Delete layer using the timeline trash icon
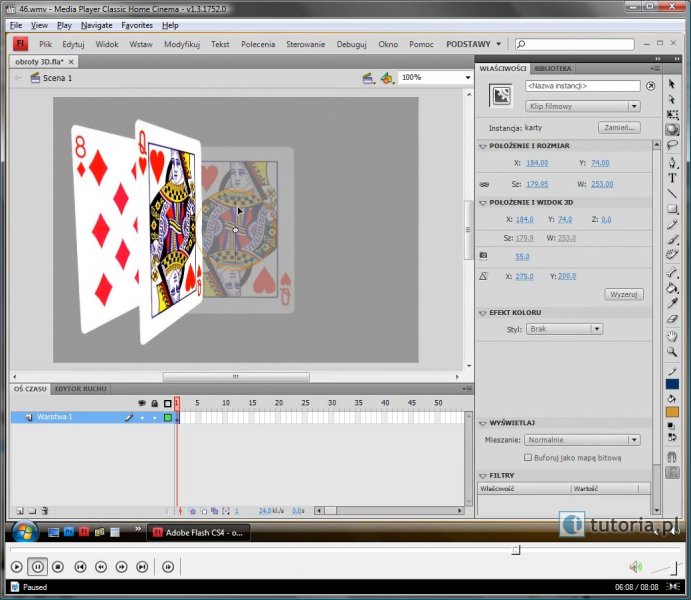Screen dimensions: 691x600 coord(47,510)
